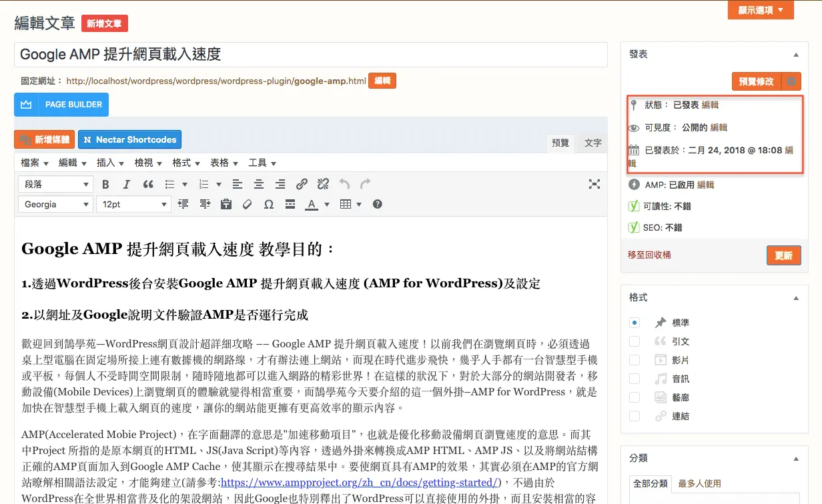Align text left
The image size is (822, 504).
pos(238,185)
